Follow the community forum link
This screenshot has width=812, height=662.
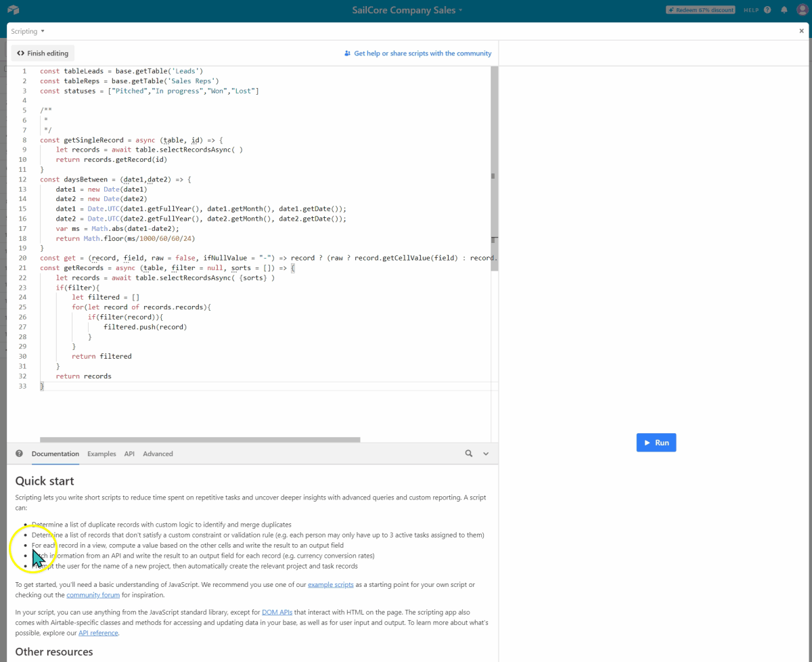click(93, 595)
